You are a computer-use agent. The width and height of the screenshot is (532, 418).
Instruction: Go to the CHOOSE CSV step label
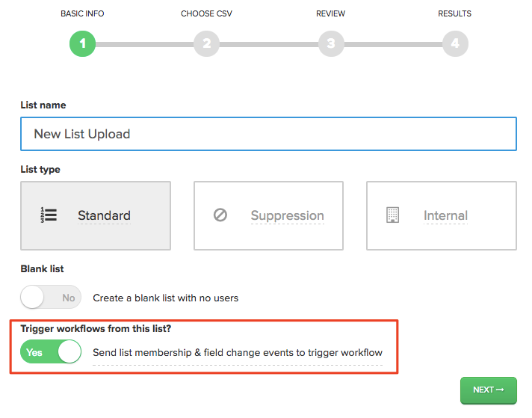click(206, 13)
